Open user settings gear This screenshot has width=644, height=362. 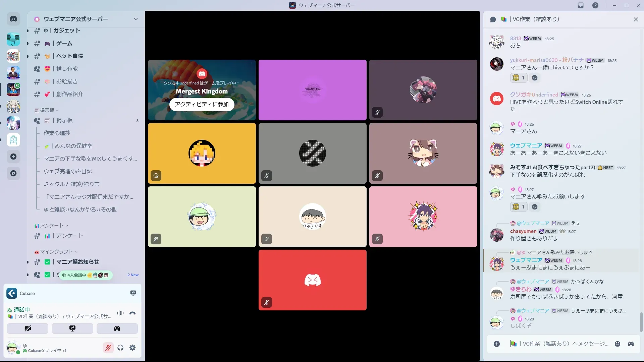point(132,348)
